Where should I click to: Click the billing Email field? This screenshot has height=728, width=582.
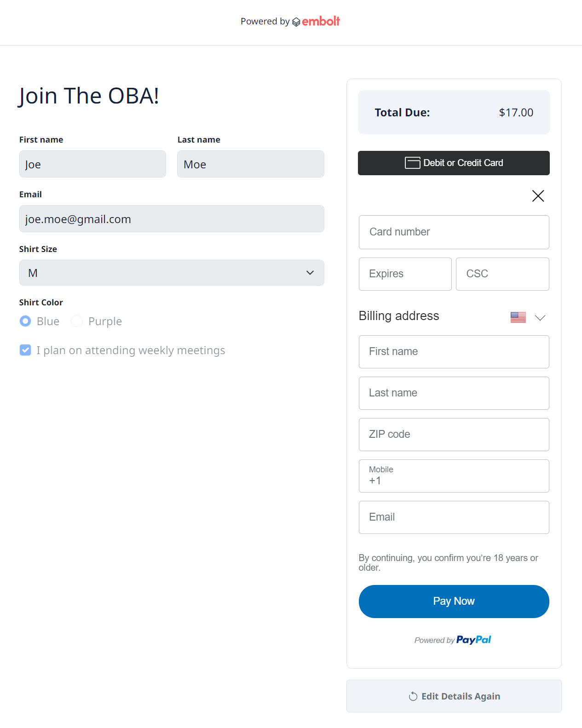[x=454, y=517]
